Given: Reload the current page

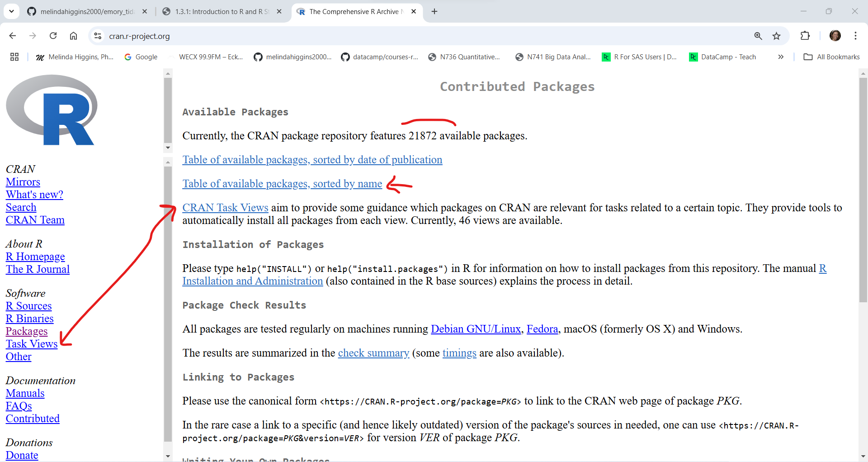Looking at the screenshot, I should coord(53,36).
